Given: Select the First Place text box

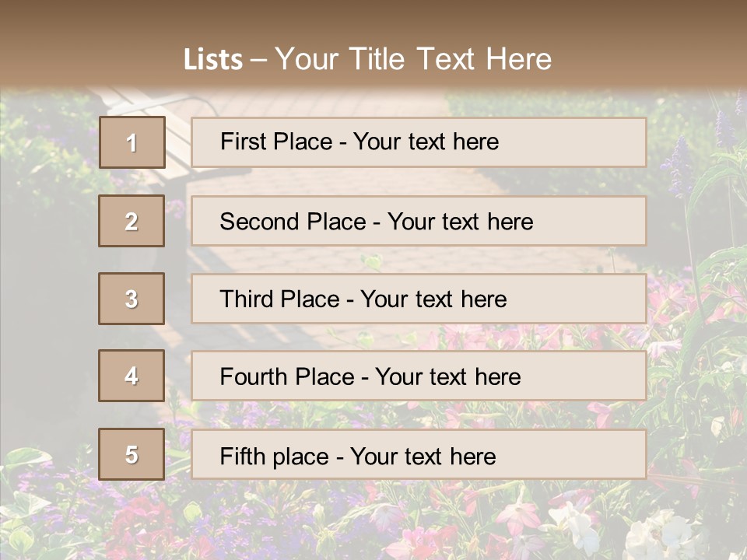Looking at the screenshot, I should 419,142.
